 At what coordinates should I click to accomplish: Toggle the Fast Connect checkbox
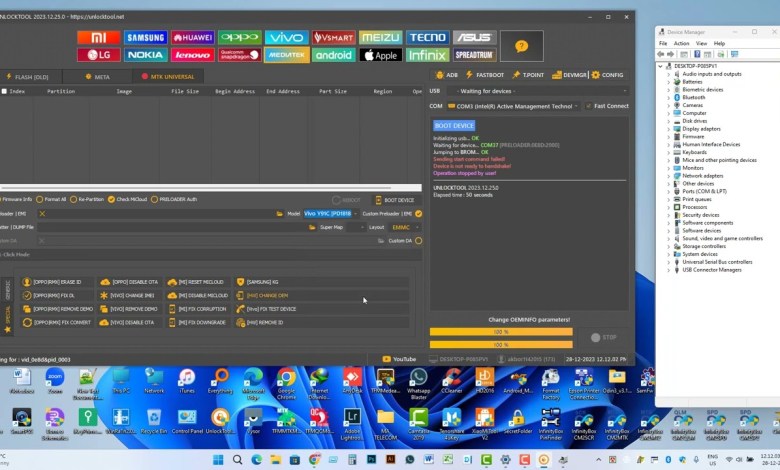(x=588, y=106)
